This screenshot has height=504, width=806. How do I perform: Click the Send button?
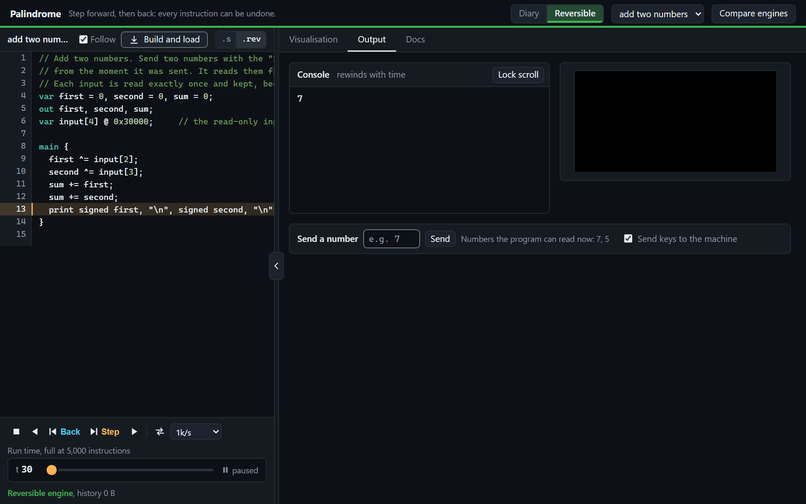tap(440, 239)
